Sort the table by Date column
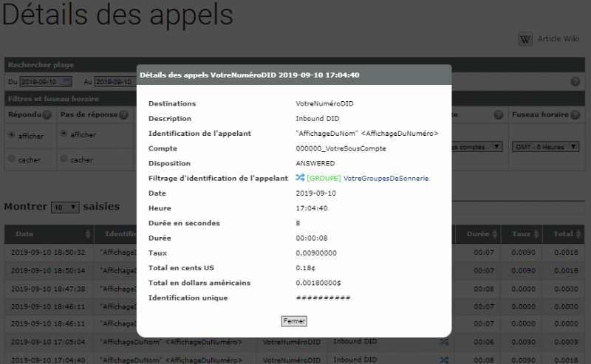 click(49, 234)
